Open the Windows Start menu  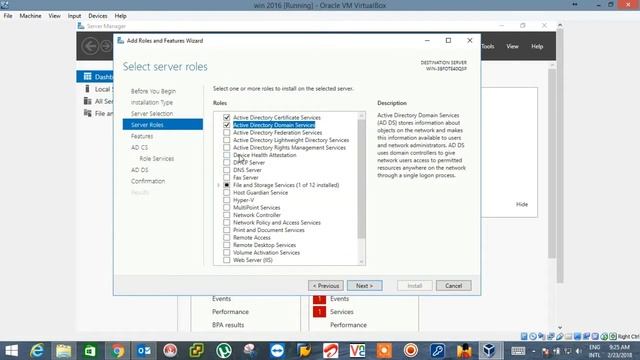(11, 351)
